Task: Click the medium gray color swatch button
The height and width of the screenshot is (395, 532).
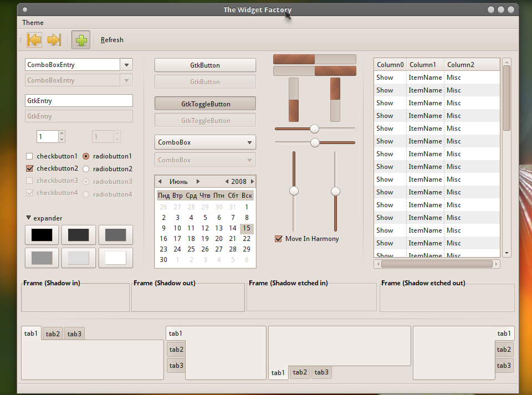Action: point(42,258)
